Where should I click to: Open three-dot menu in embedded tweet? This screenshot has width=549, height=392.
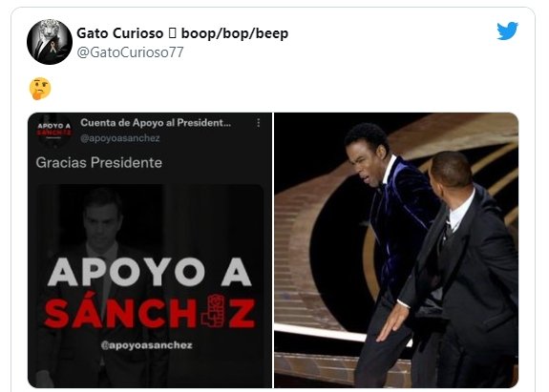[x=259, y=123]
